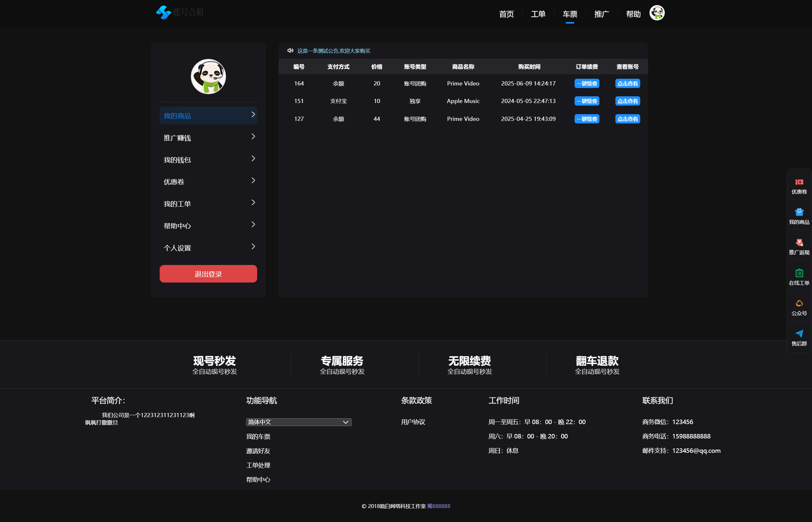
Task: Go to 首页 in top navigation
Action: point(506,14)
